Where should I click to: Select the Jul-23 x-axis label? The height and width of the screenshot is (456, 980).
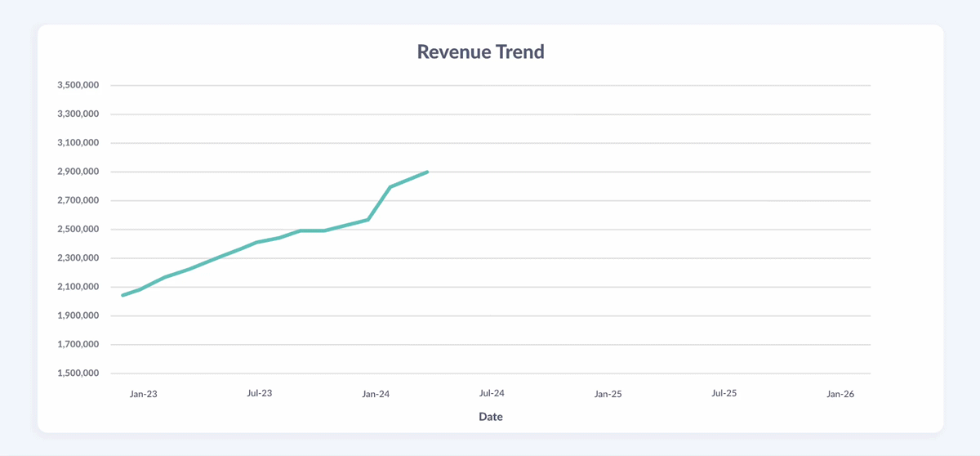tap(259, 393)
